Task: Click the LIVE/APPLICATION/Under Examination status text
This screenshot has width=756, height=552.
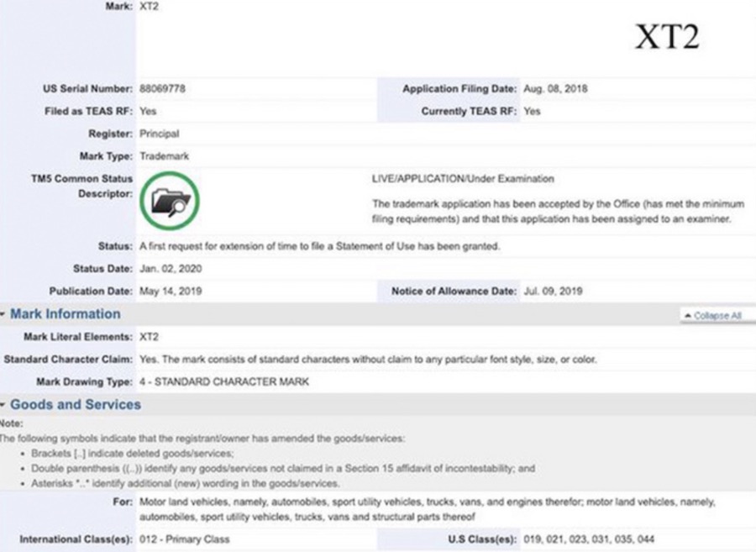Action: pyautogui.click(x=463, y=179)
